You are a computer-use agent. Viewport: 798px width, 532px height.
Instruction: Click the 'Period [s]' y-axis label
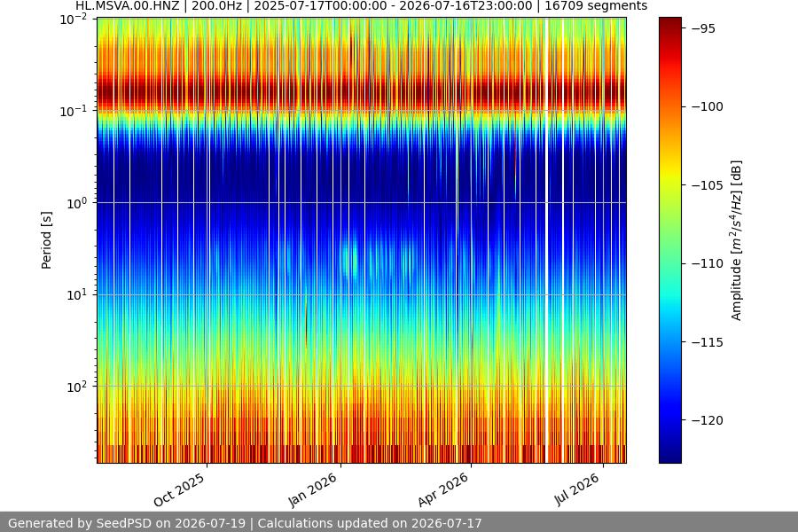(x=46, y=240)
